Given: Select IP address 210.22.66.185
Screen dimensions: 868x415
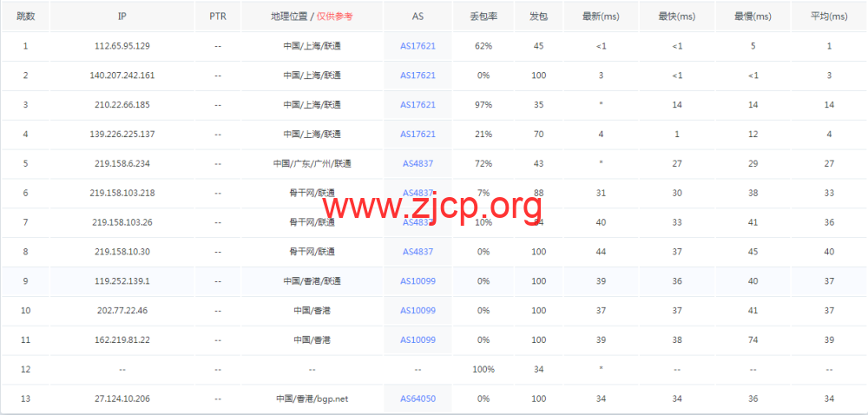Looking at the screenshot, I should click(122, 104).
